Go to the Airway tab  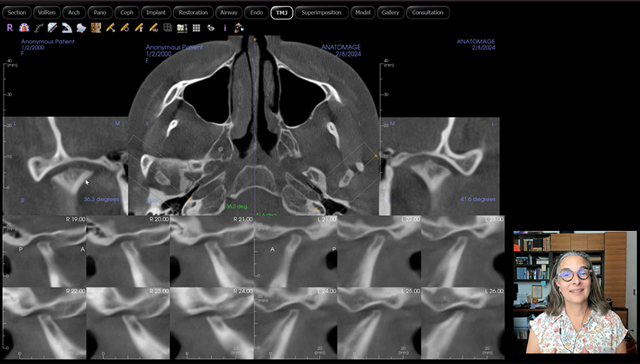(x=229, y=13)
